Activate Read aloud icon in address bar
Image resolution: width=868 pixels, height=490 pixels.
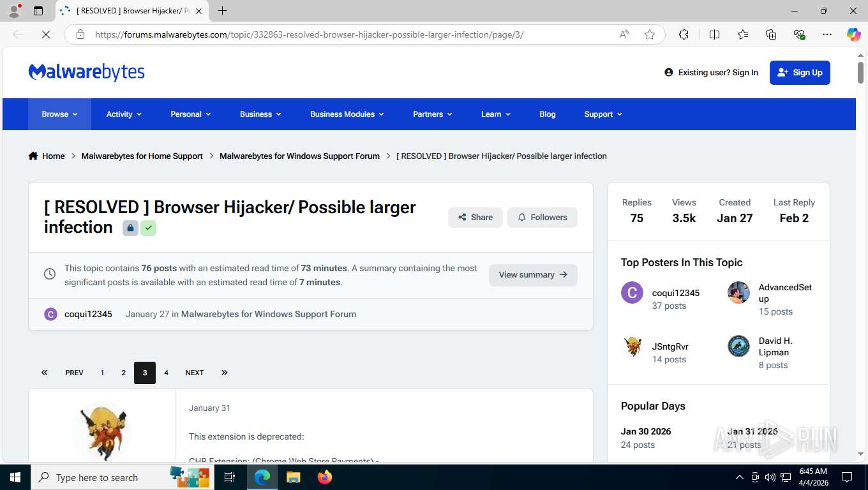(624, 34)
